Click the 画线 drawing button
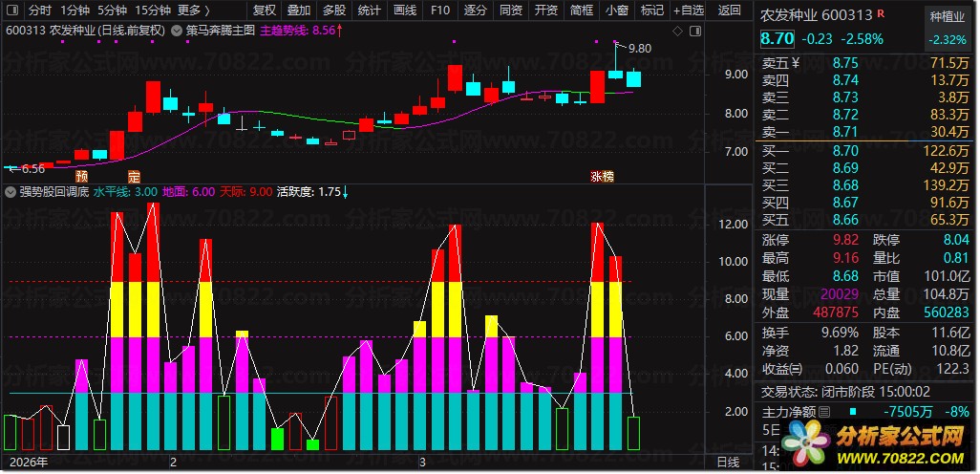Screen dimensions: 980x474 point(405,10)
